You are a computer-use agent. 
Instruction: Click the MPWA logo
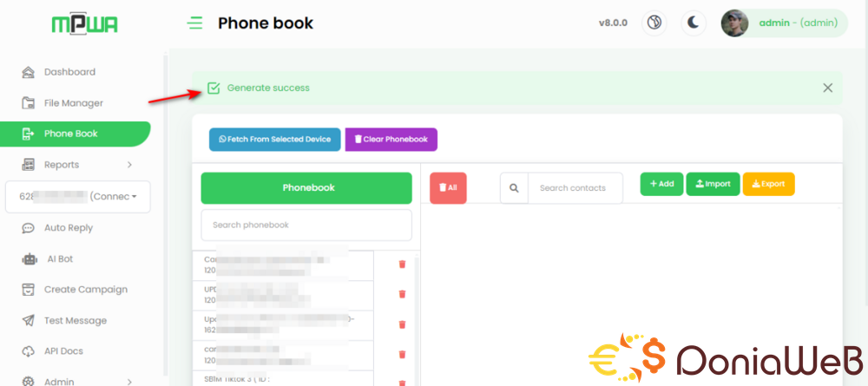85,24
